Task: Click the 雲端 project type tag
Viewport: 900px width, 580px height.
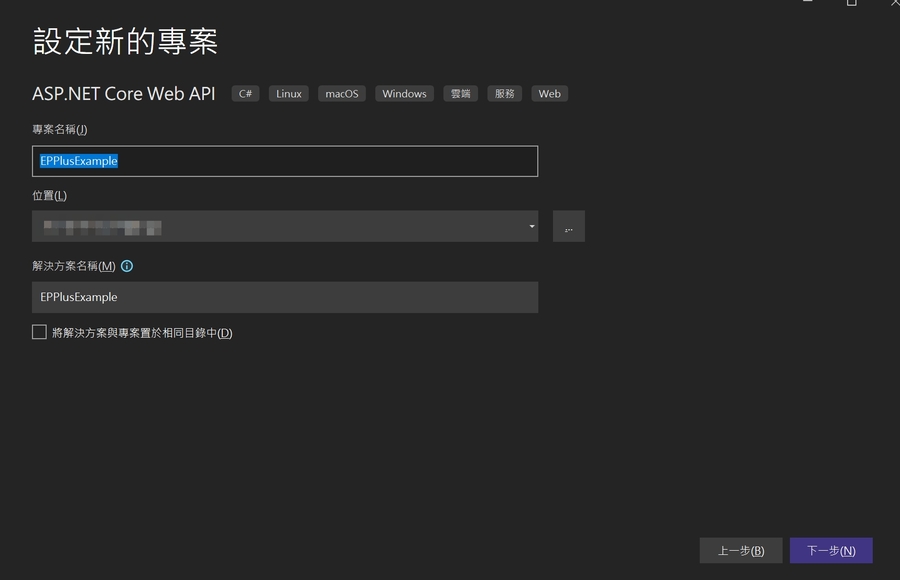Action: [x=460, y=94]
